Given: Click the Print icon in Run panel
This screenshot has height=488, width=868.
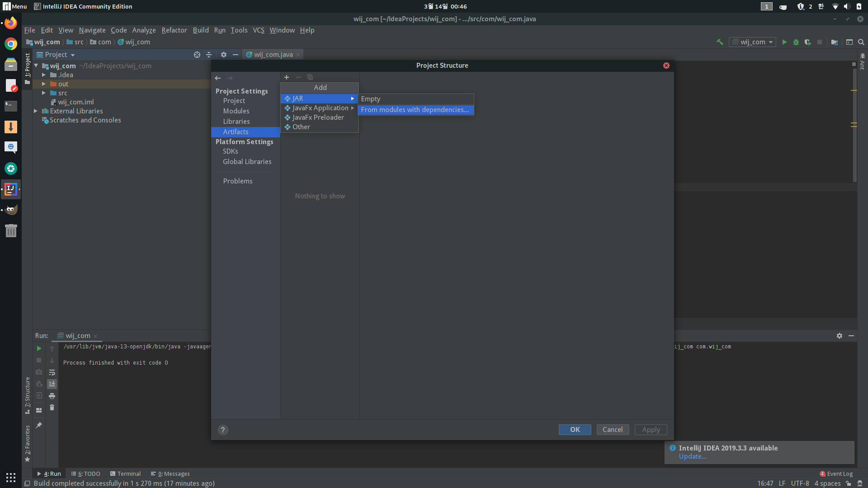Looking at the screenshot, I should coord(52,396).
